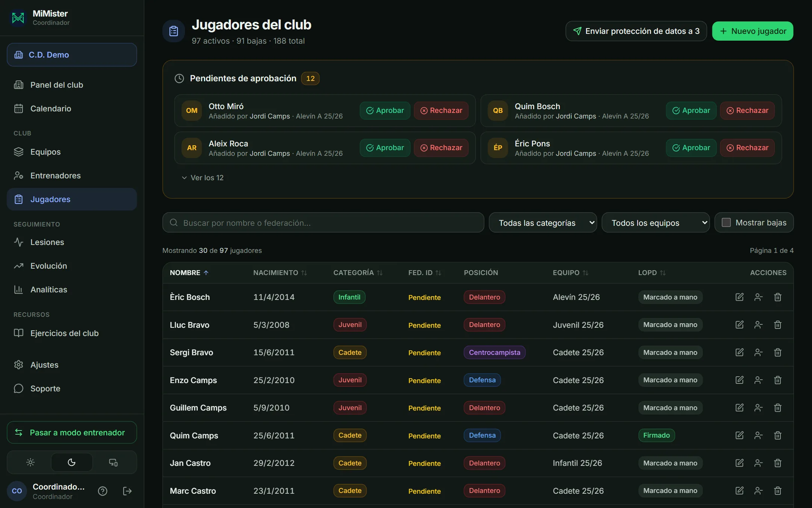Open Entrenadores section
Screen dimensions: 812x508
(x=72, y=176)
